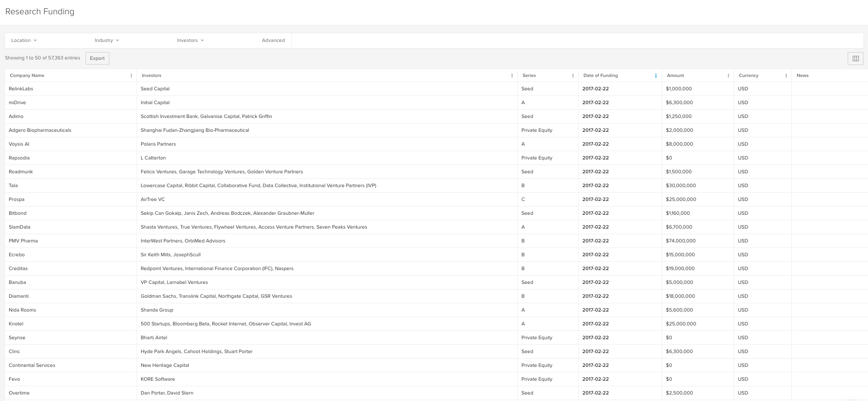This screenshot has height=401, width=868.
Task: Sort by Amount column header
Action: (675, 76)
